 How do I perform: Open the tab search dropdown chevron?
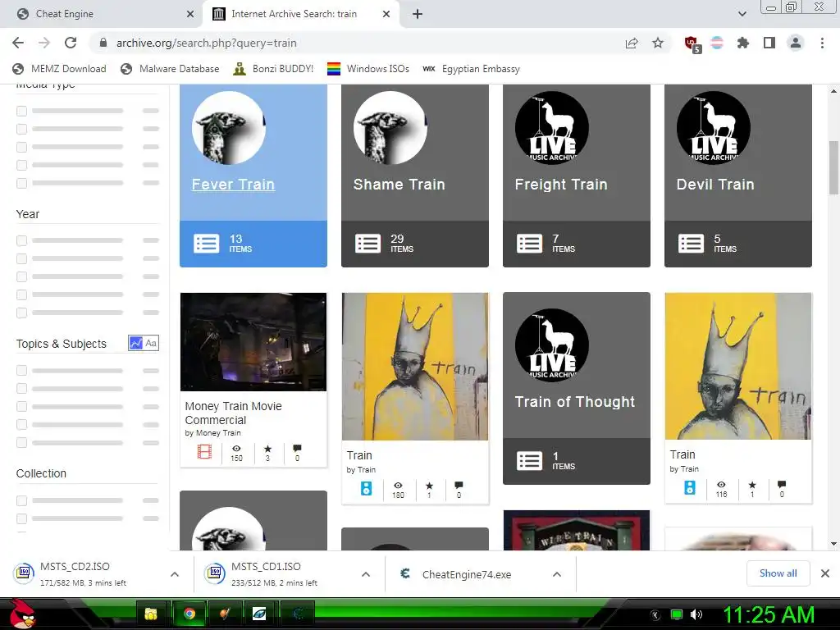[742, 14]
